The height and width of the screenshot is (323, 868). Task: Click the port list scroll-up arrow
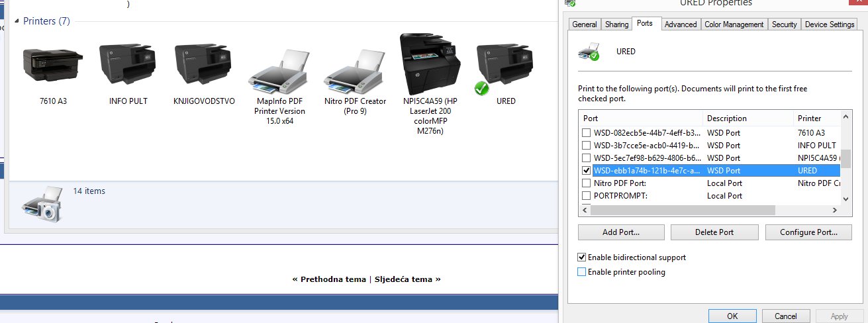(845, 117)
